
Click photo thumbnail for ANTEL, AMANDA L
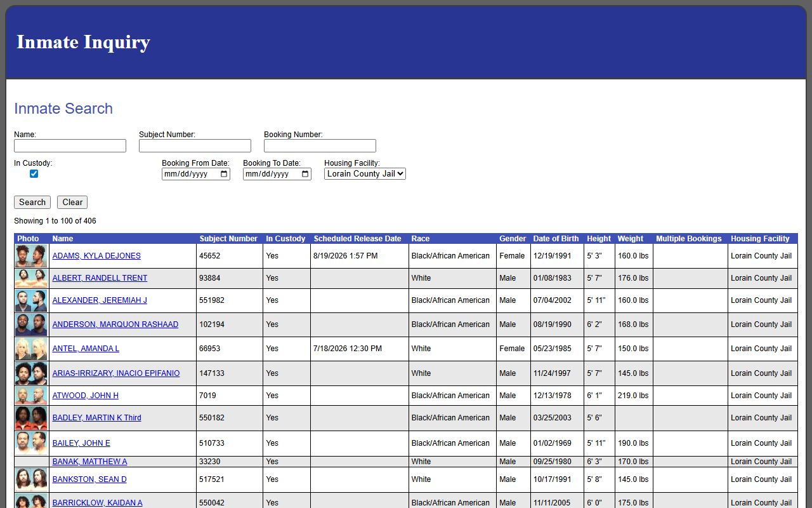click(31, 349)
